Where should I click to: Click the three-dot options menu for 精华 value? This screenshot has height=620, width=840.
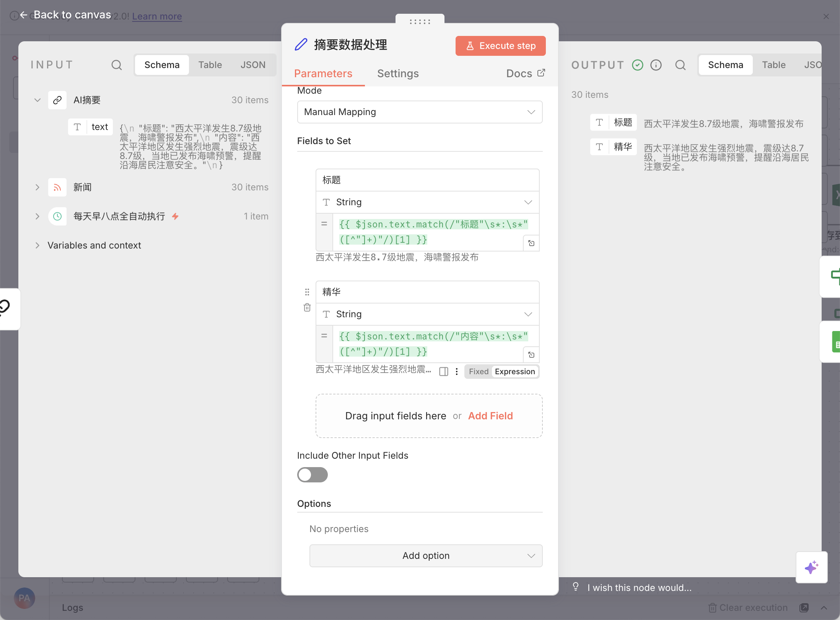pos(457,372)
